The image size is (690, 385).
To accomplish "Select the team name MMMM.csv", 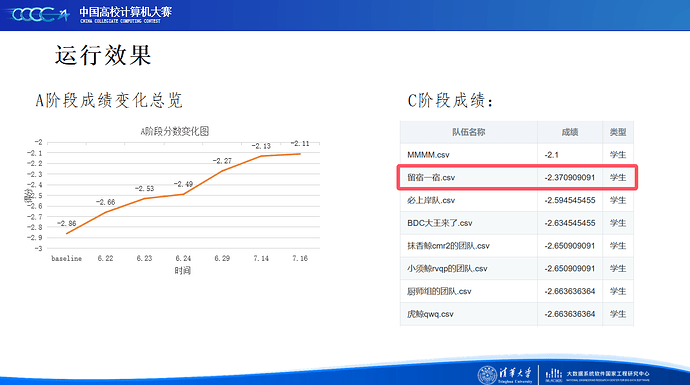I will tap(428, 155).
